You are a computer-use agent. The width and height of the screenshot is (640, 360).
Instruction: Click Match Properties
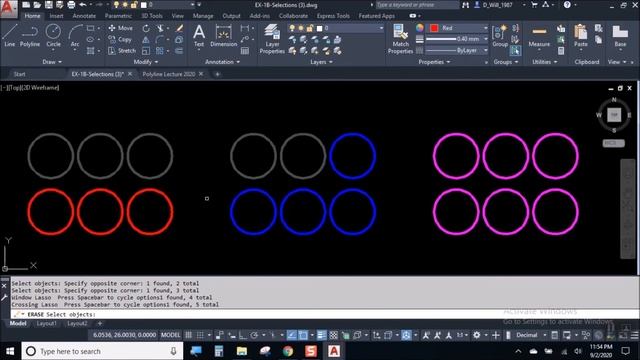400,39
